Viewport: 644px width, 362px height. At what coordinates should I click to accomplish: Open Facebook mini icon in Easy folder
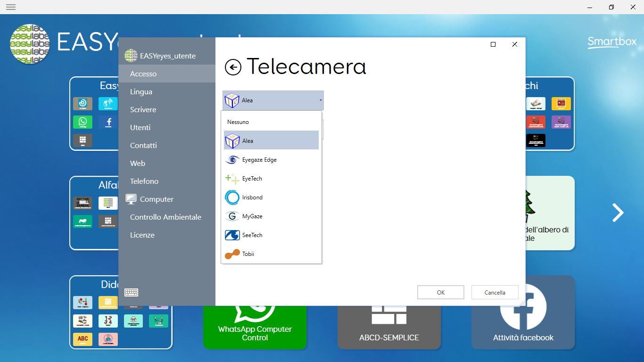108,123
